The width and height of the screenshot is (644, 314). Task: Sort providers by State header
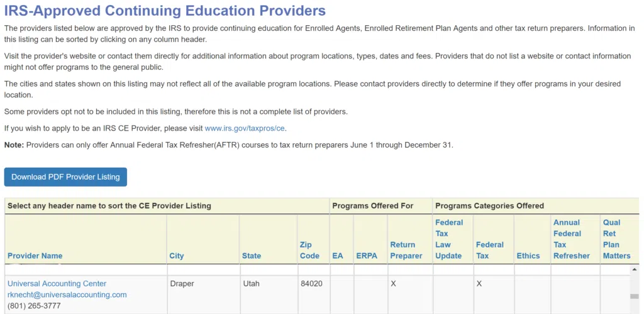251,256
